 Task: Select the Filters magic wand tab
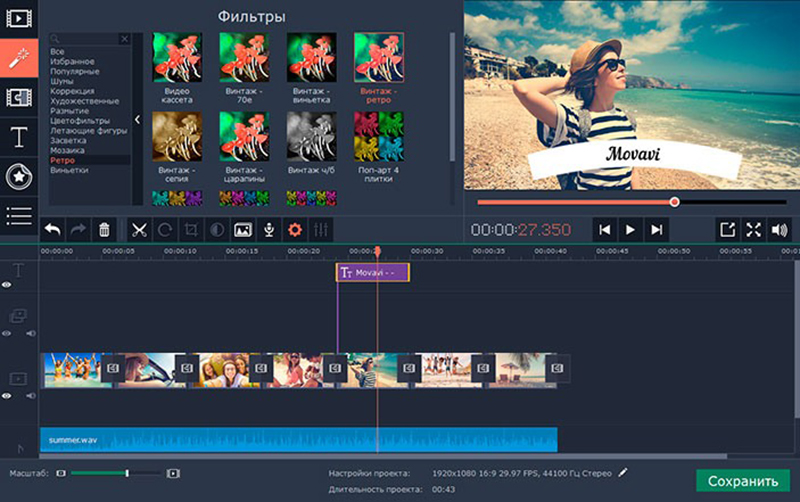(19, 58)
